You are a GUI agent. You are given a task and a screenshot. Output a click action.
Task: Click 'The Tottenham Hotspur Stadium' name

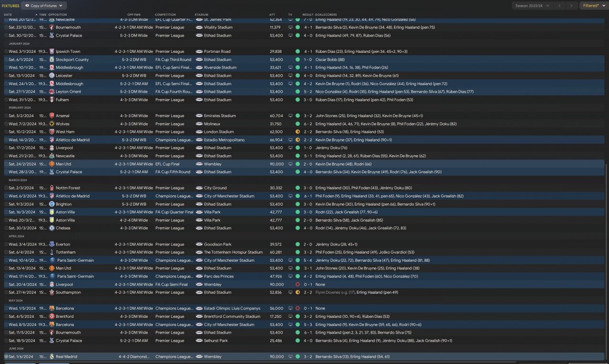pyautogui.click(x=233, y=252)
